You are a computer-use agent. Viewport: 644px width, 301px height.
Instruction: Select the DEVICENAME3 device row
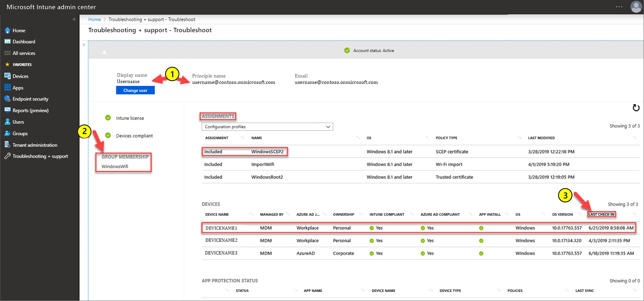click(x=421, y=253)
